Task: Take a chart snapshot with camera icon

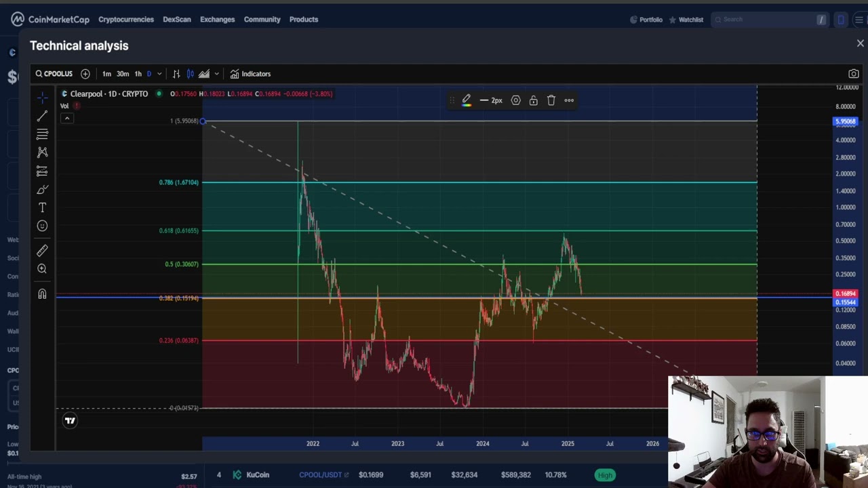Action: [x=854, y=74]
